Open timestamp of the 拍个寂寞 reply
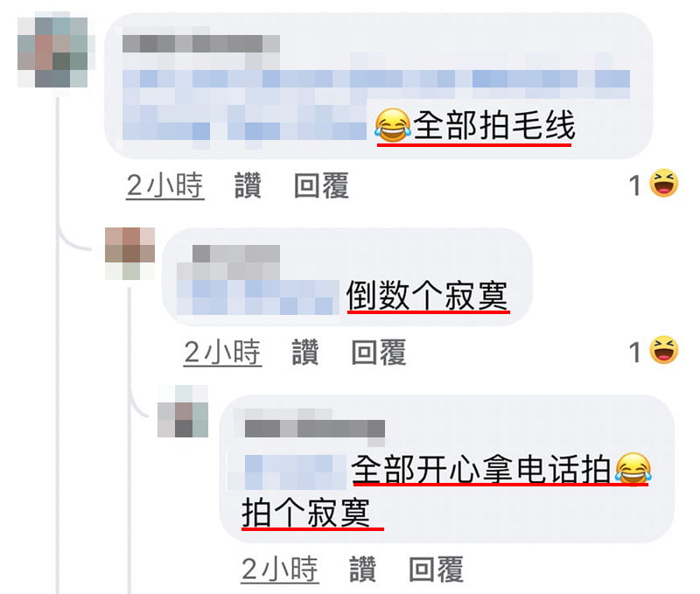This screenshot has width=700, height=594. (280, 569)
